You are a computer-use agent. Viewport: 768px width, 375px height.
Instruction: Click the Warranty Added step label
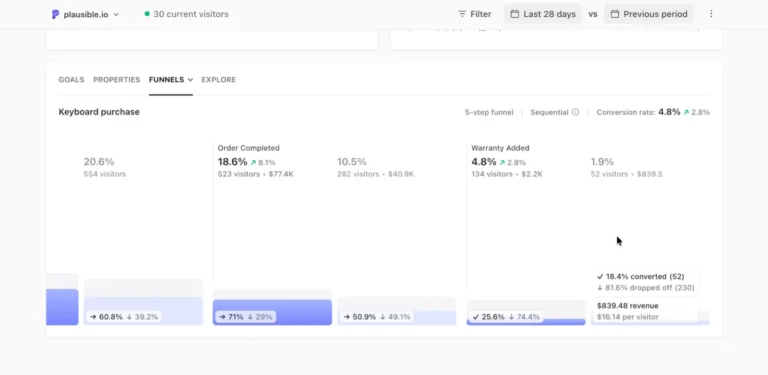click(500, 148)
